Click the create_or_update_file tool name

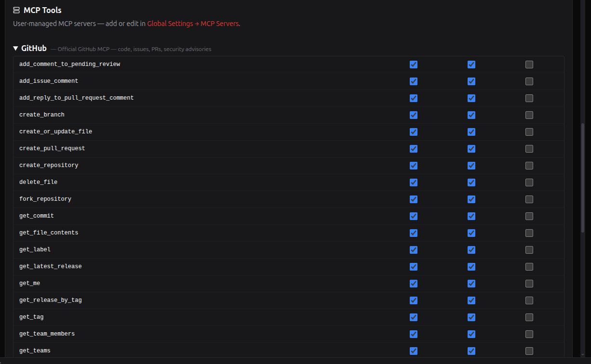(55, 131)
